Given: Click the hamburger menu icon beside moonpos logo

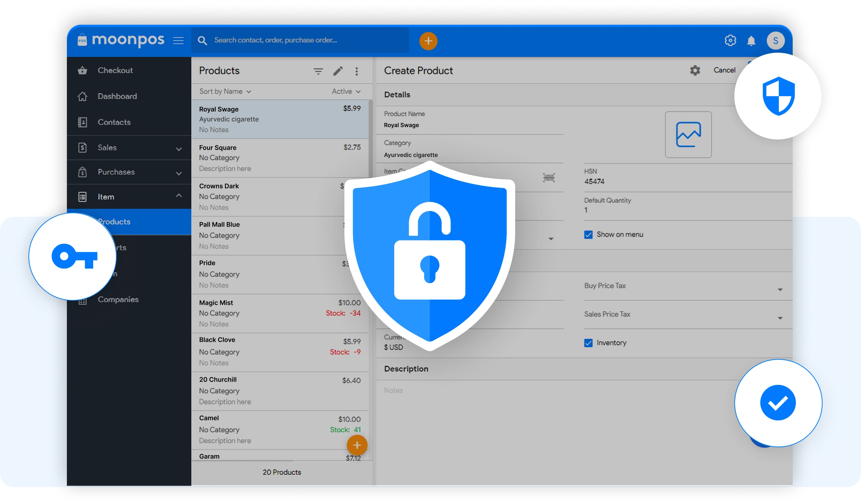Looking at the screenshot, I should click(x=178, y=41).
